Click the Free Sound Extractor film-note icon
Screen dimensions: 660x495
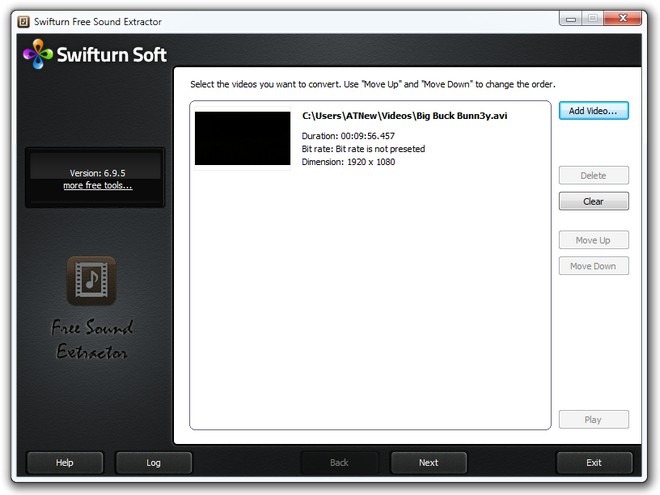pyautogui.click(x=91, y=280)
